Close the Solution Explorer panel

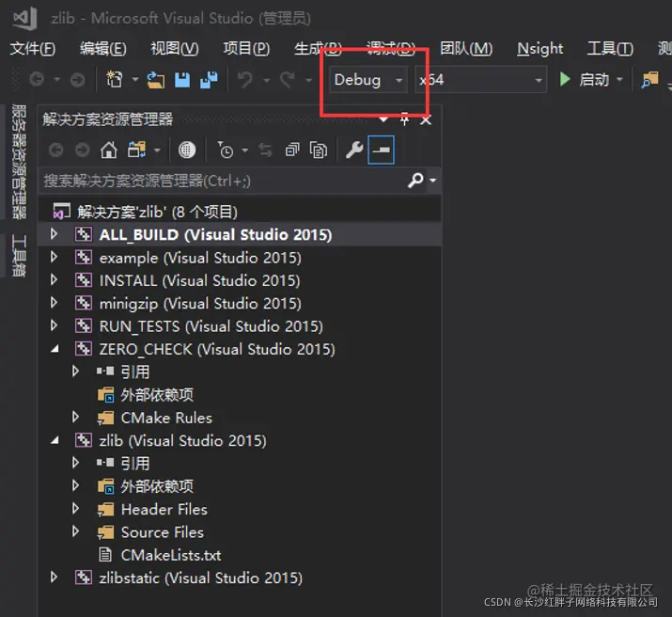tap(426, 120)
